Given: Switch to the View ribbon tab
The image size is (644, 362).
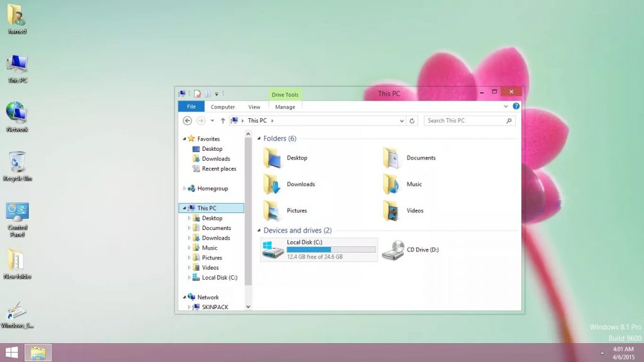Looking at the screenshot, I should (x=254, y=107).
